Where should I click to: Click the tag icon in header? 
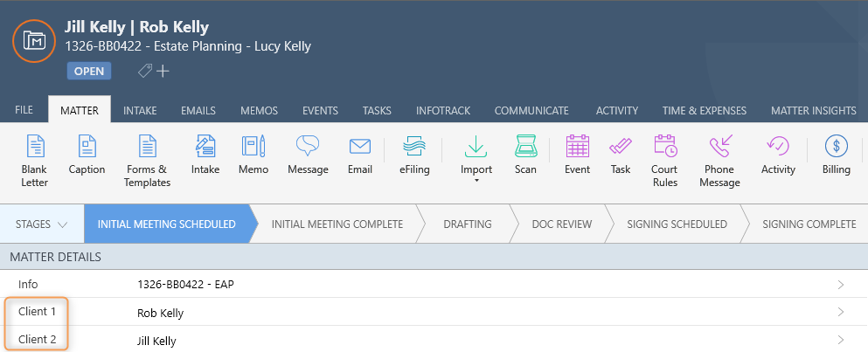click(145, 71)
